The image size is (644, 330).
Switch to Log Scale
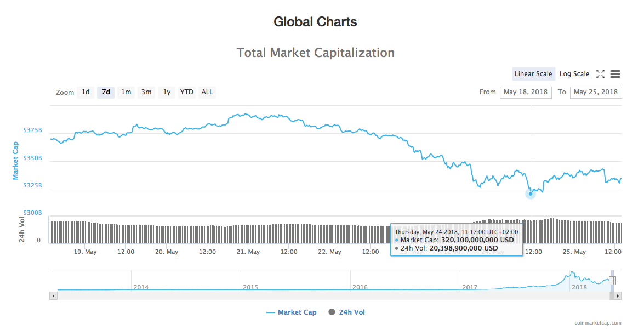[x=574, y=74]
